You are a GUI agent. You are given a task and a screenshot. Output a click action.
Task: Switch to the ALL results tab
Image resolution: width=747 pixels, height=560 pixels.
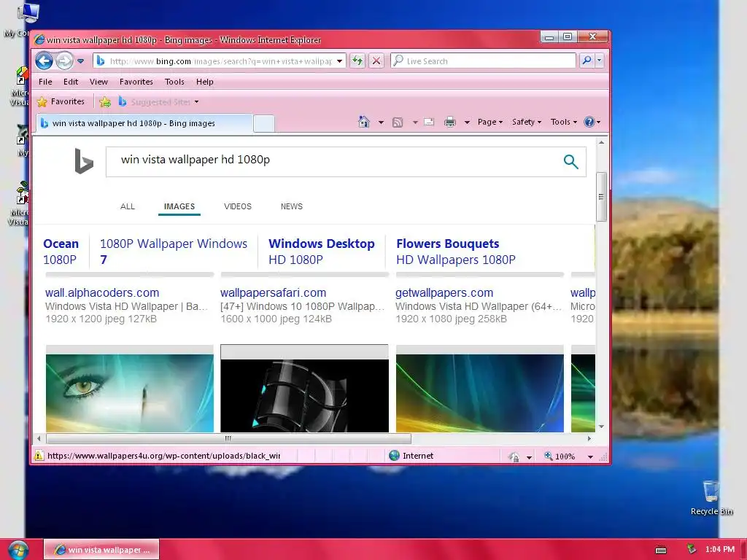128,206
